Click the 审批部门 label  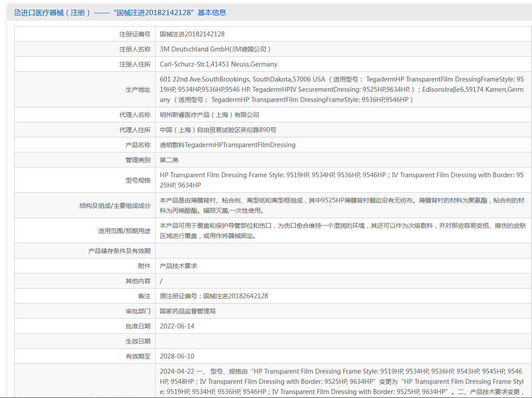(138, 311)
